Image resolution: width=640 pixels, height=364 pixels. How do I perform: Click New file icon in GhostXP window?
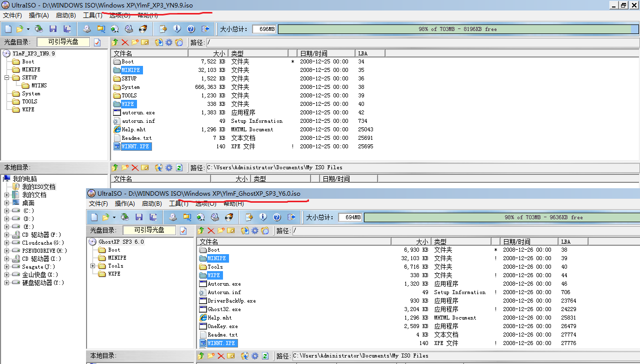tap(94, 217)
